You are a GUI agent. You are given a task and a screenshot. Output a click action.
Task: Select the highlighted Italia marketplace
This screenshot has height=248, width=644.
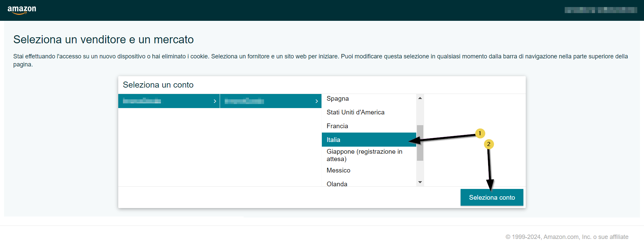334,140
